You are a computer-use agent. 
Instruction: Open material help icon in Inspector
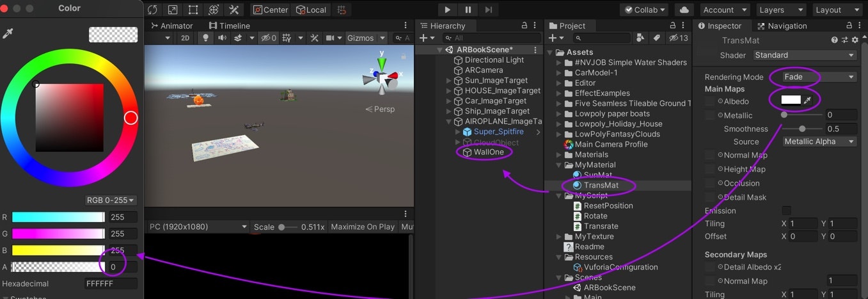coord(834,40)
